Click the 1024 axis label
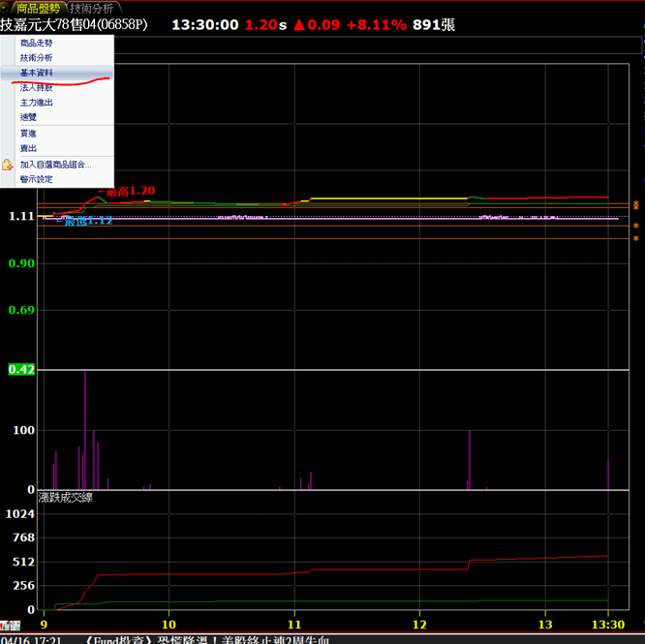This screenshot has width=645, height=644. [20, 514]
